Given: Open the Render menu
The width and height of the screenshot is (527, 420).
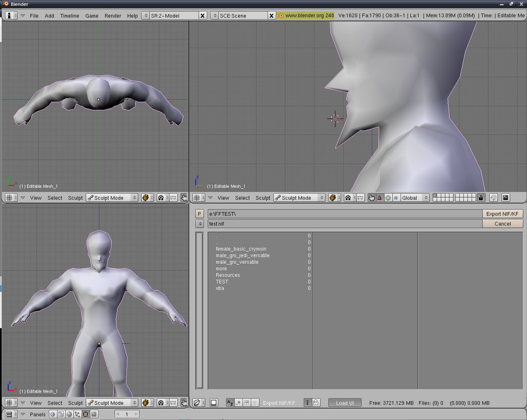Looking at the screenshot, I should [x=113, y=16].
